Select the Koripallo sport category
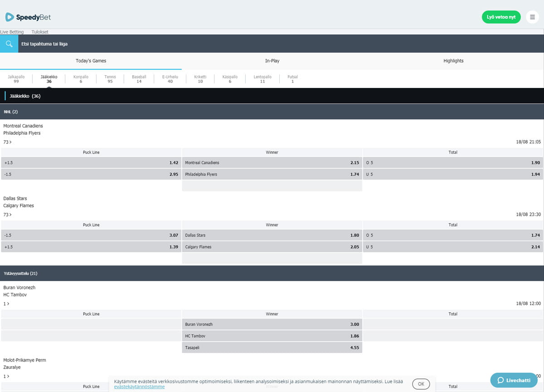Screen dimensions: 544x392 [81, 79]
